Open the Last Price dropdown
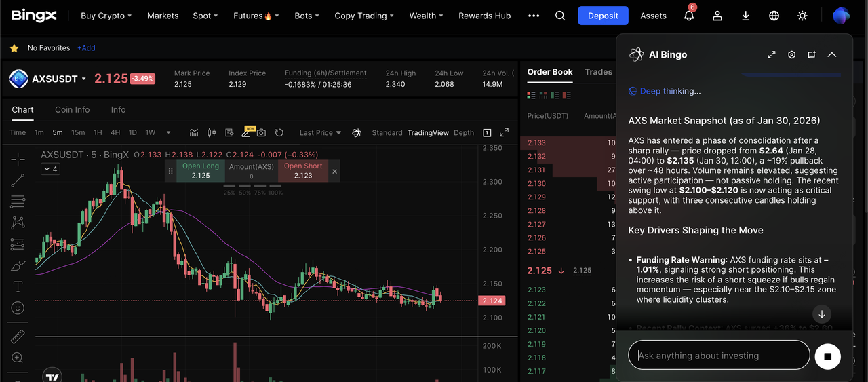 click(x=320, y=133)
